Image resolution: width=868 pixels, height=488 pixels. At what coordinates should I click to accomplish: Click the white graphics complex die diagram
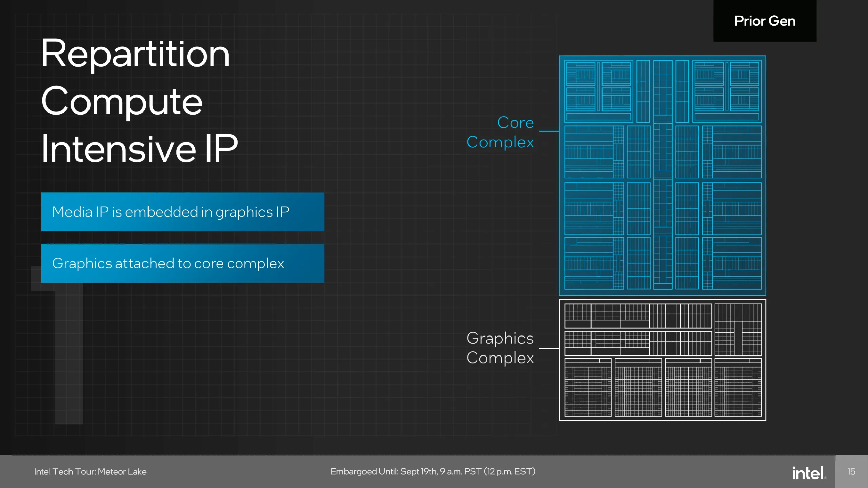(662, 360)
